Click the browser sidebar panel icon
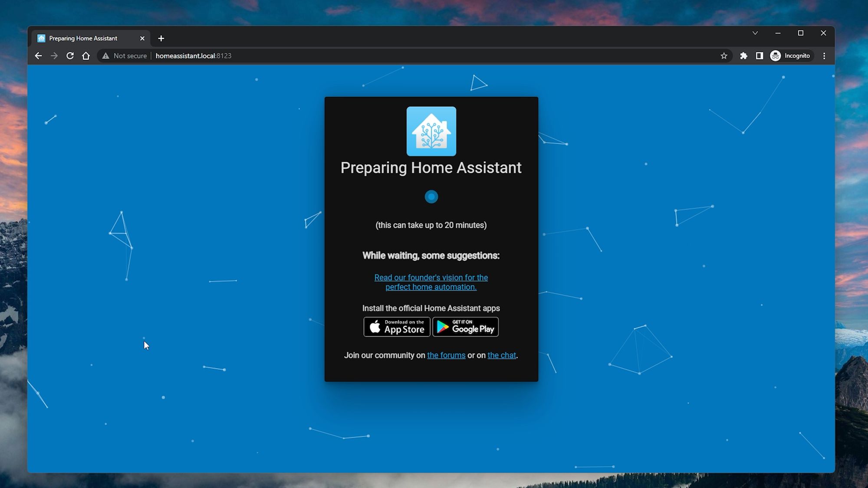Screen dimensions: 868x488 point(759,56)
